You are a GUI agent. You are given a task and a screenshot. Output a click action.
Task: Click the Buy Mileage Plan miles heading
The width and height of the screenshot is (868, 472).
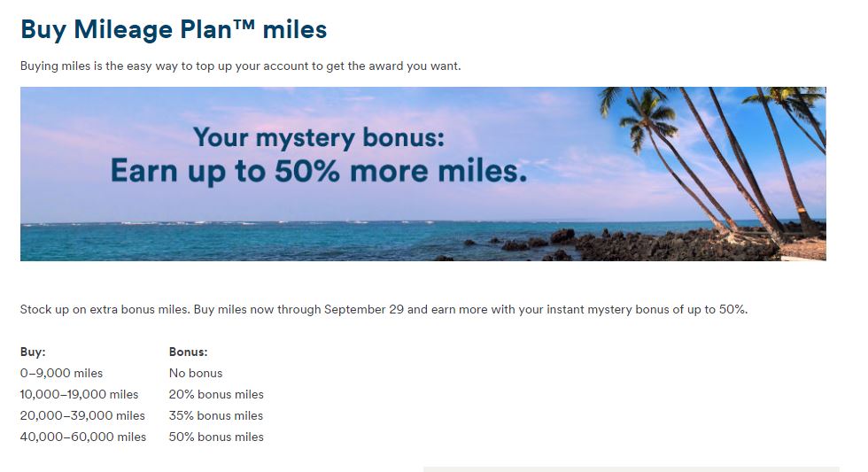click(x=174, y=29)
